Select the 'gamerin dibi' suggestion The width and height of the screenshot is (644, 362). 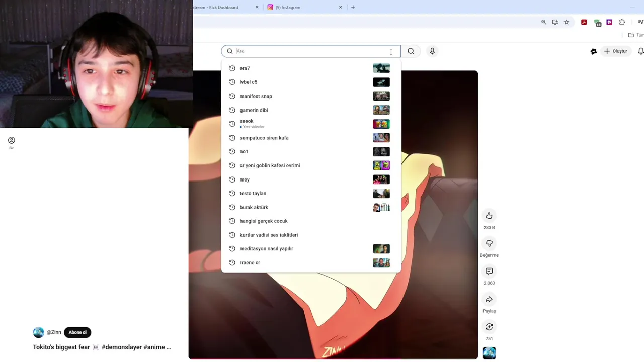311,110
